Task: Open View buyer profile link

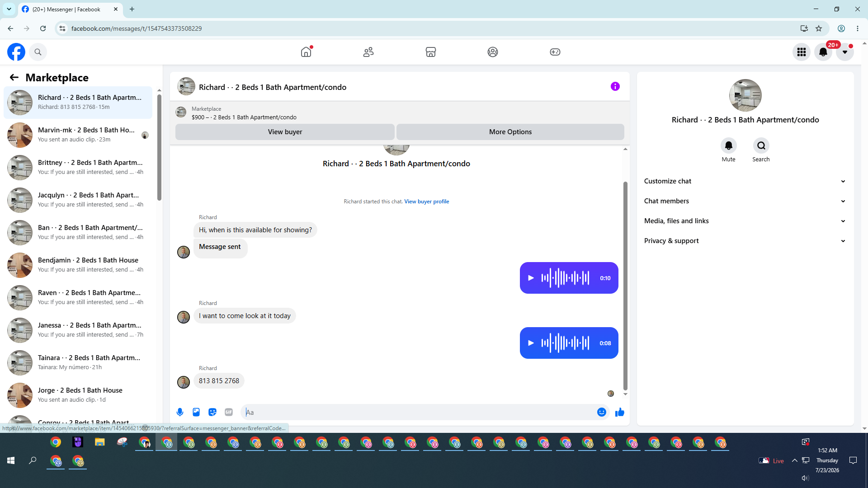Action: 427,202
